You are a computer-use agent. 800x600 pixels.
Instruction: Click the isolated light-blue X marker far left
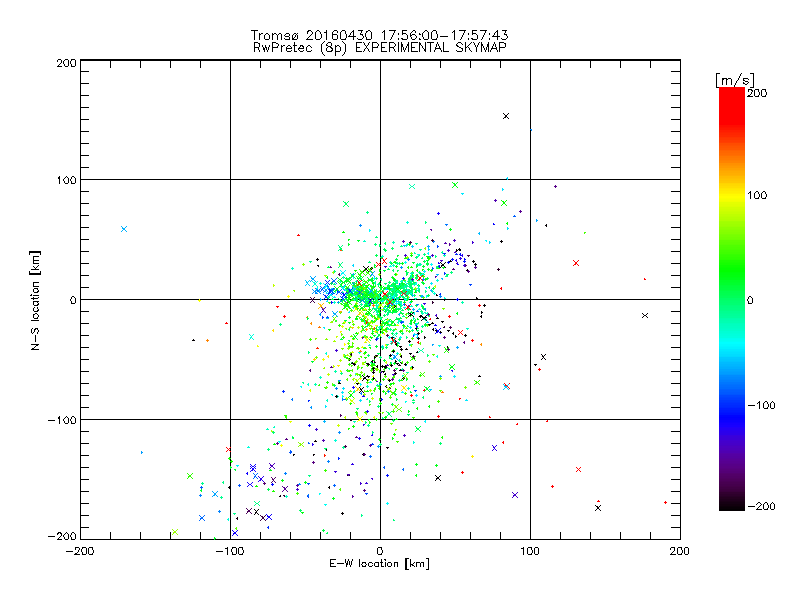click(x=124, y=229)
